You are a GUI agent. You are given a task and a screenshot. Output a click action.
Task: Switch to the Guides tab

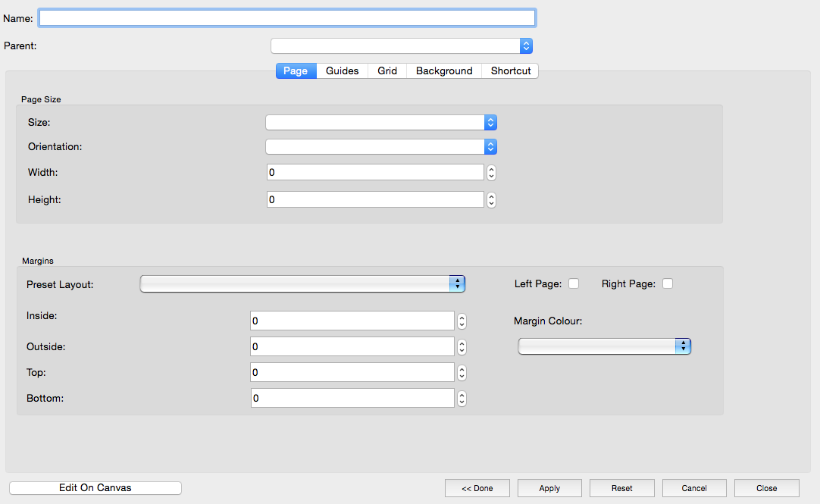(342, 70)
